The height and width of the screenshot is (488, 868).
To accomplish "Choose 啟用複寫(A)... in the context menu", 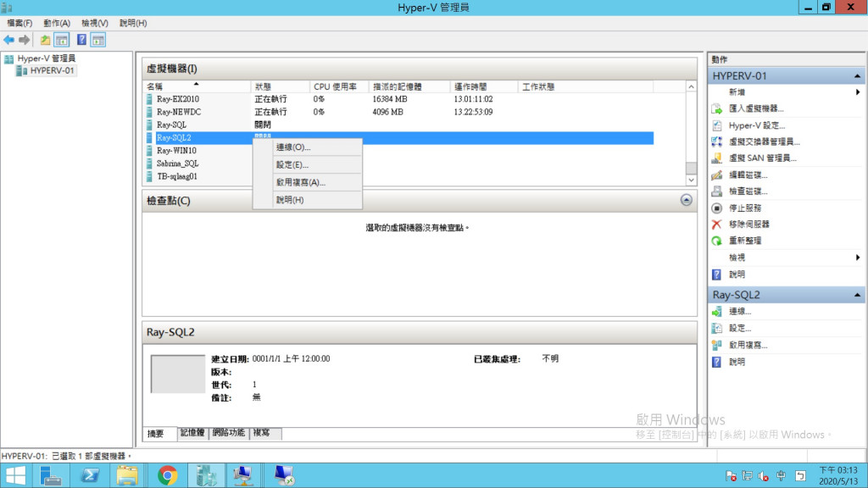I will (307, 182).
